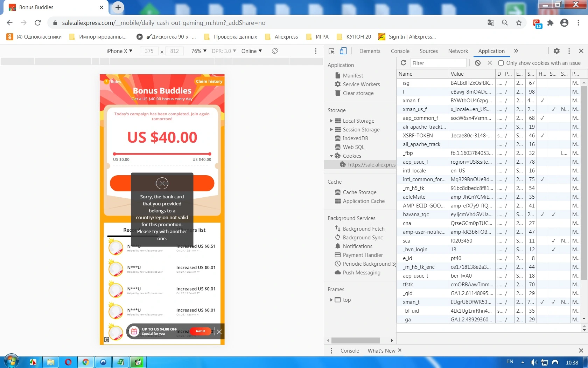Open the Sign In | AliExpress bookmark
This screenshot has width=588, height=368.
pos(407,37)
